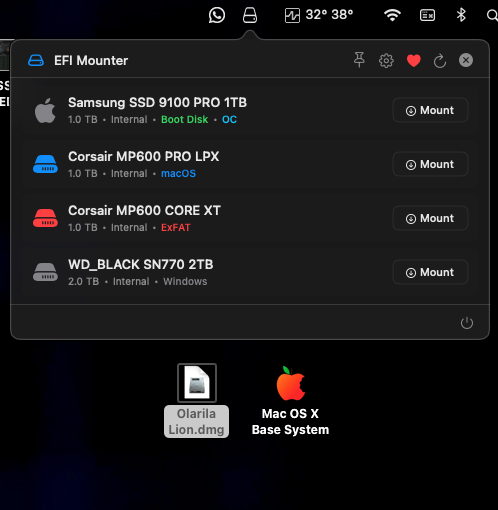Viewport: 498px width, 510px height.
Task: Click the EFI Mounter drive icon in menu bar
Action: (250, 15)
